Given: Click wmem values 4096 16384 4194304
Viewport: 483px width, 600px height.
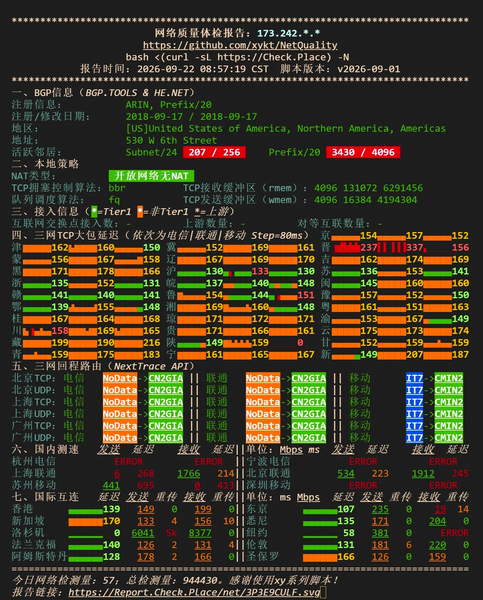Looking at the screenshot, I should pyautogui.click(x=366, y=200).
